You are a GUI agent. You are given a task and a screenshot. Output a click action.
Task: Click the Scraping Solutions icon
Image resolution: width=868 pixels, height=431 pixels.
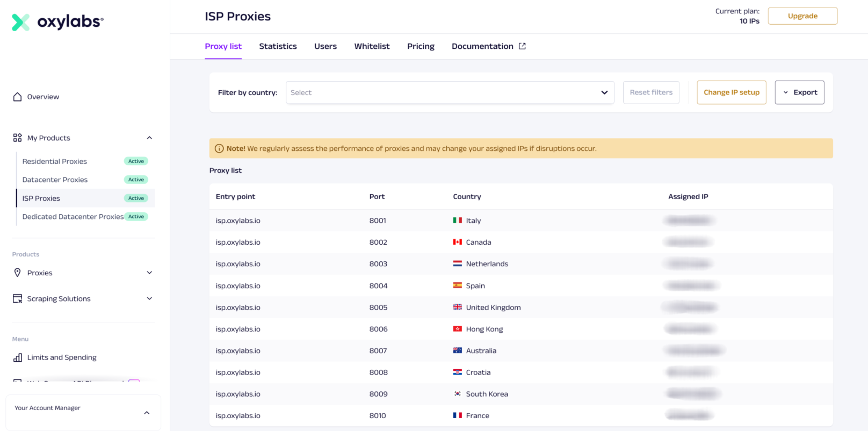tap(17, 298)
